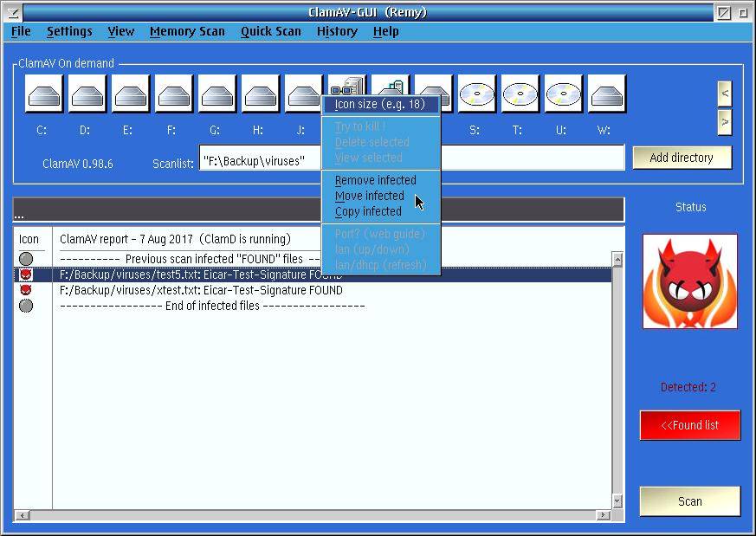Image resolution: width=756 pixels, height=536 pixels.
Task: Click devil icon next to xtest.txt row
Action: click(x=26, y=290)
